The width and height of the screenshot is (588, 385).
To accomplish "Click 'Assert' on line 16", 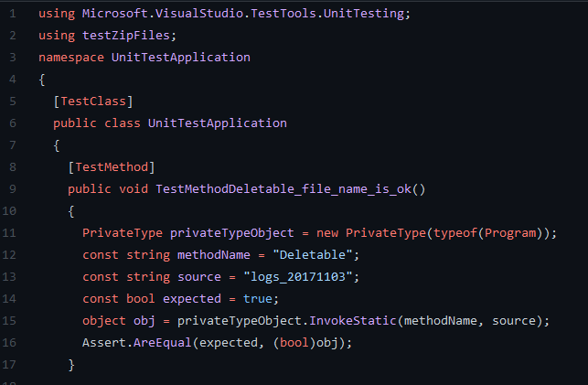I will [104, 343].
